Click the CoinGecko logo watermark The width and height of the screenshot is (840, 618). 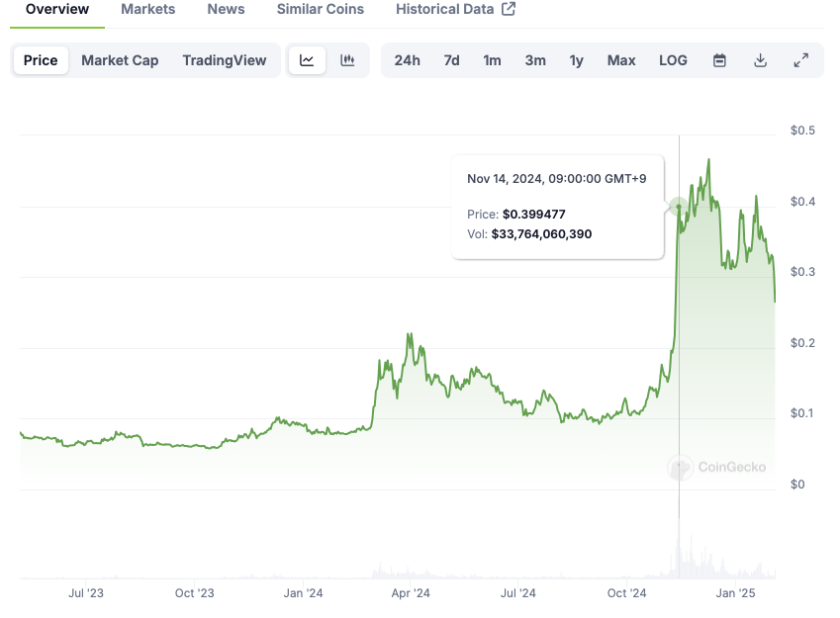click(x=717, y=468)
